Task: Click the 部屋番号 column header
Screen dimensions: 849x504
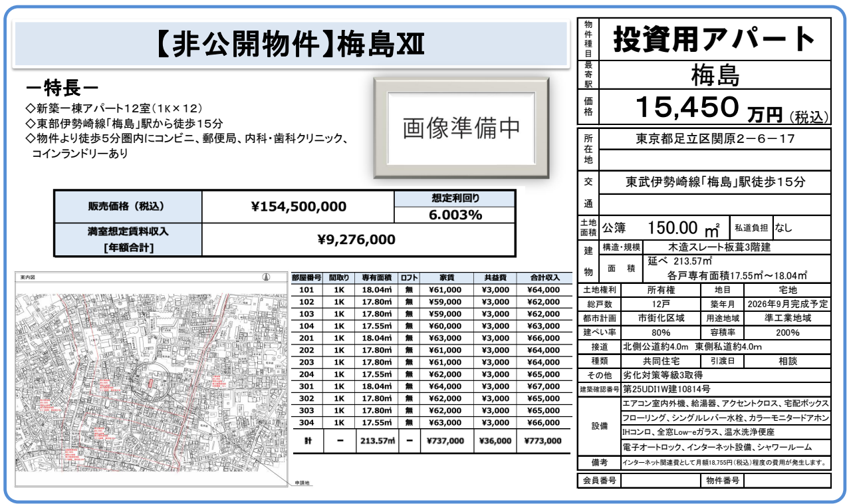Action: tap(306, 278)
